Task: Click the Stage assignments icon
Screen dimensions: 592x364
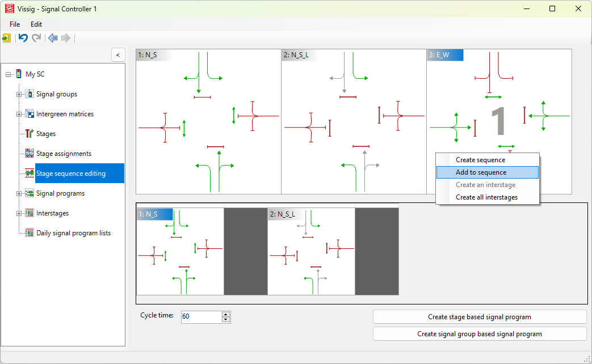Action: coord(30,154)
